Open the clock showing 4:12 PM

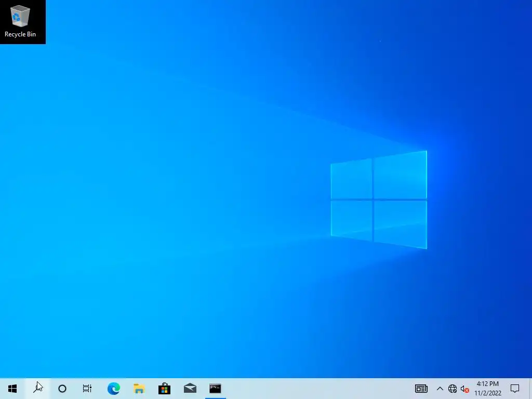coord(487,389)
